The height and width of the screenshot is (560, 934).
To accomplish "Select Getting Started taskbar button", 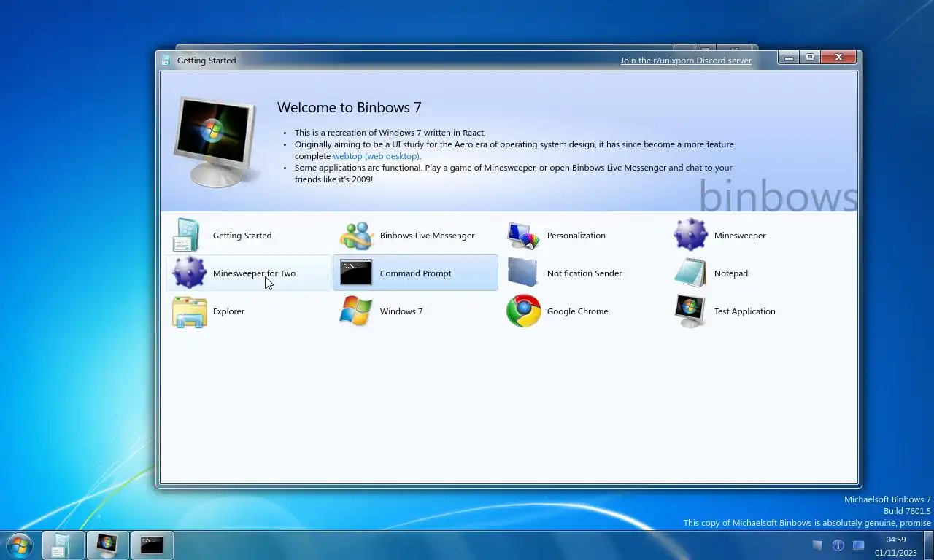I will [63, 545].
